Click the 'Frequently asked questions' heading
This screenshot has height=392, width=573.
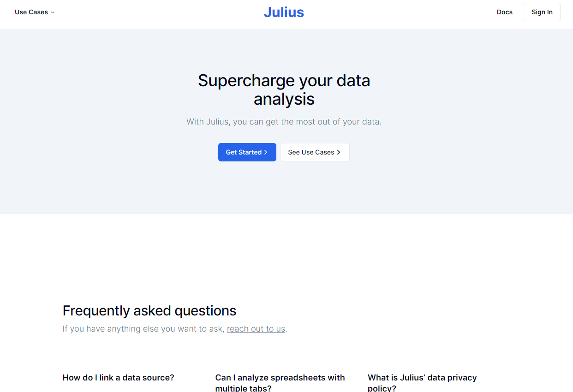point(149,311)
